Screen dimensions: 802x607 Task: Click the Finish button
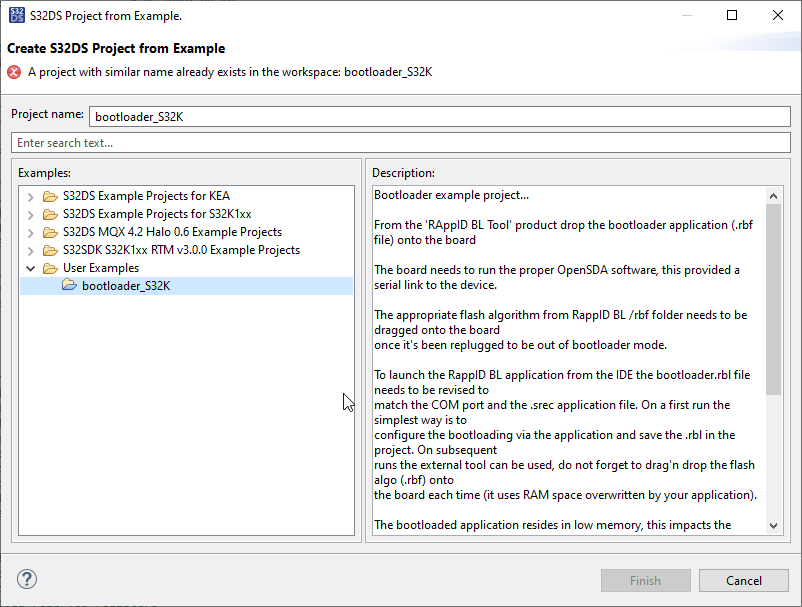click(645, 580)
